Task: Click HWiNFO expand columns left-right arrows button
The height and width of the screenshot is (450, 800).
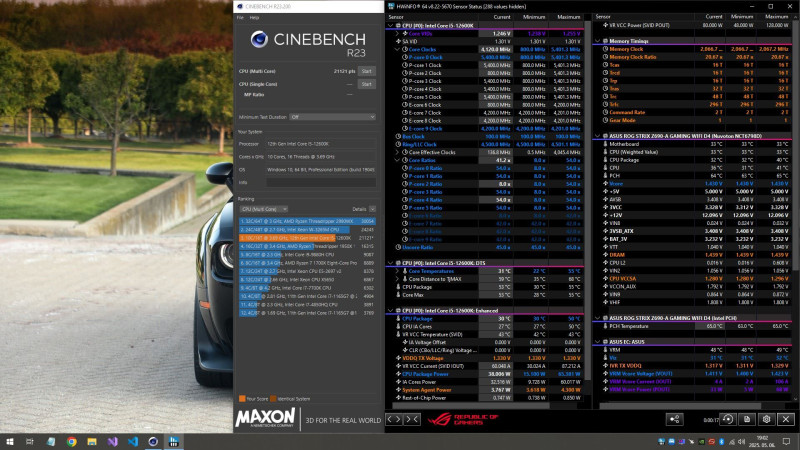Action: 394,419
